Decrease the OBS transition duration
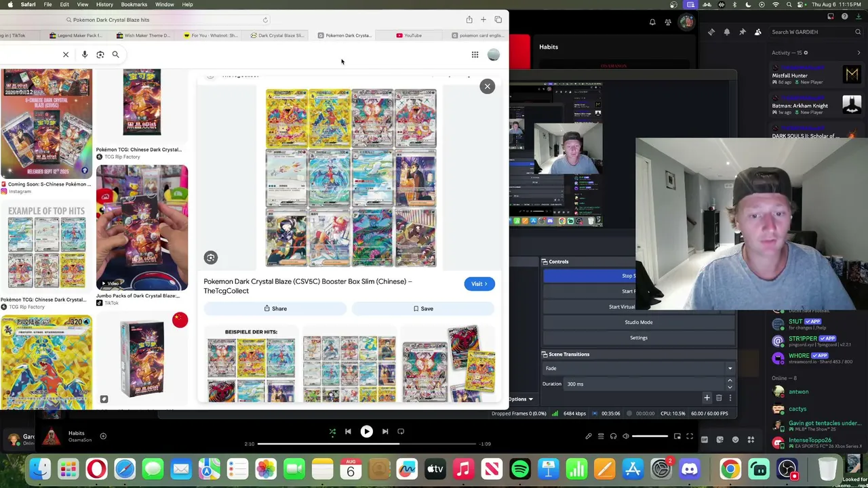 (730, 387)
